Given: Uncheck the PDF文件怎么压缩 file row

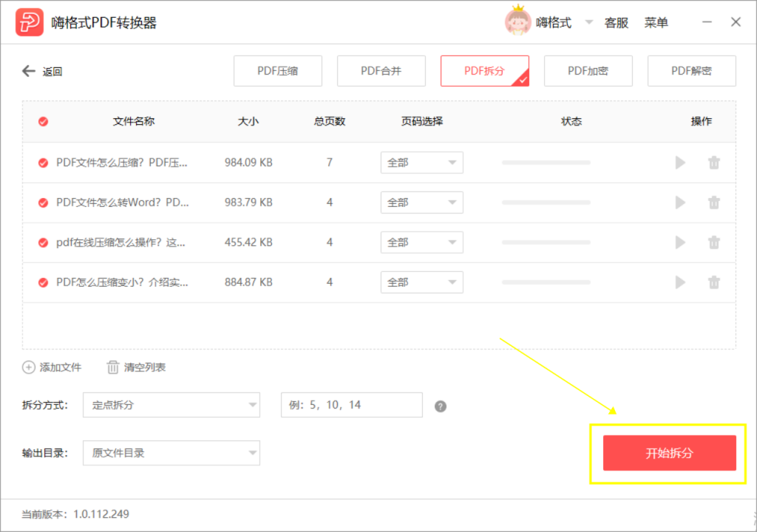Looking at the screenshot, I should (43, 163).
